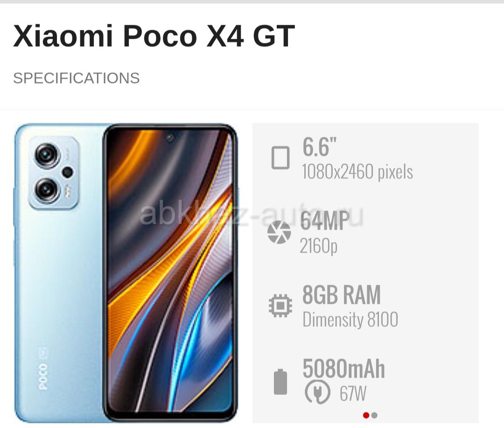This screenshot has width=504, height=428.
Task: Click the rear camera module on phone
Action: [x=54, y=173]
